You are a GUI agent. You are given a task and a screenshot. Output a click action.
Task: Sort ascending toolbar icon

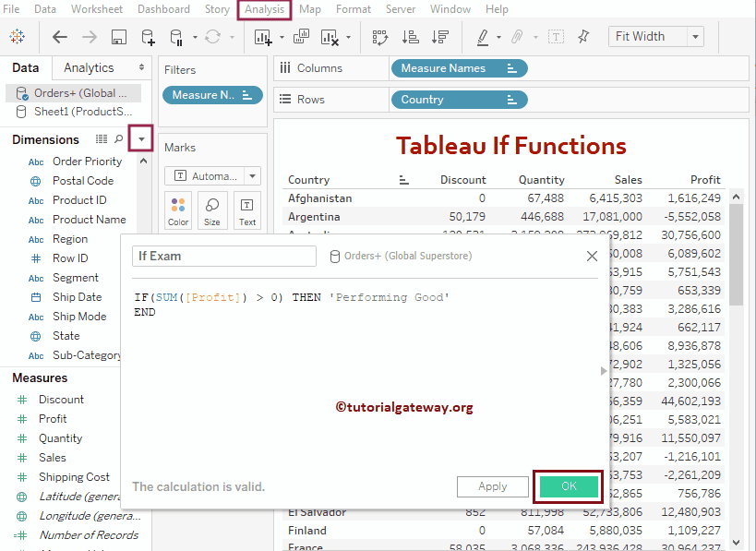click(410, 37)
